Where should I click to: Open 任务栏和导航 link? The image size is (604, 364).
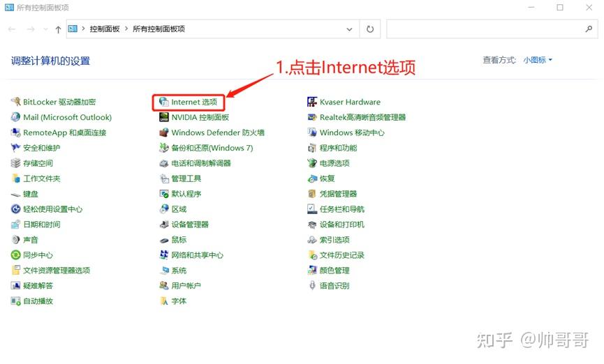[342, 209]
